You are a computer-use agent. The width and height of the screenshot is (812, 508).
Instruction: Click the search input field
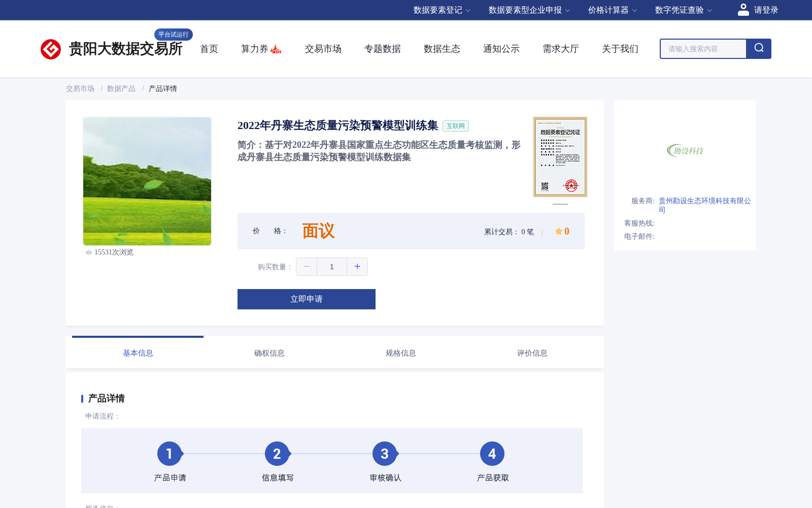tap(703, 49)
